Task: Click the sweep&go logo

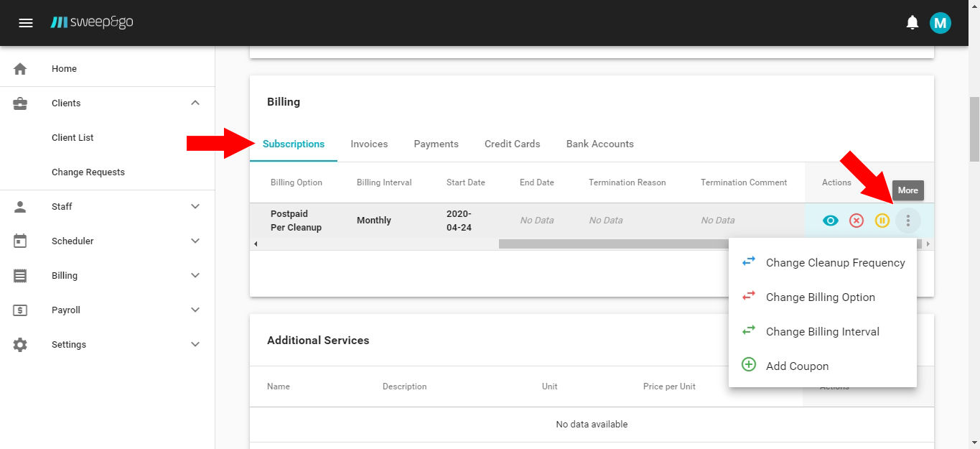Action: coord(92,22)
